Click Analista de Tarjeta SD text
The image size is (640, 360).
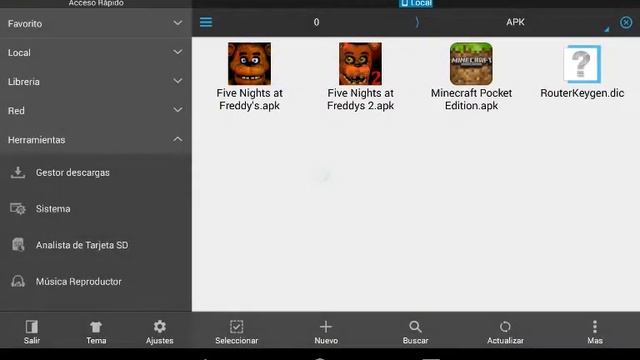(82, 245)
